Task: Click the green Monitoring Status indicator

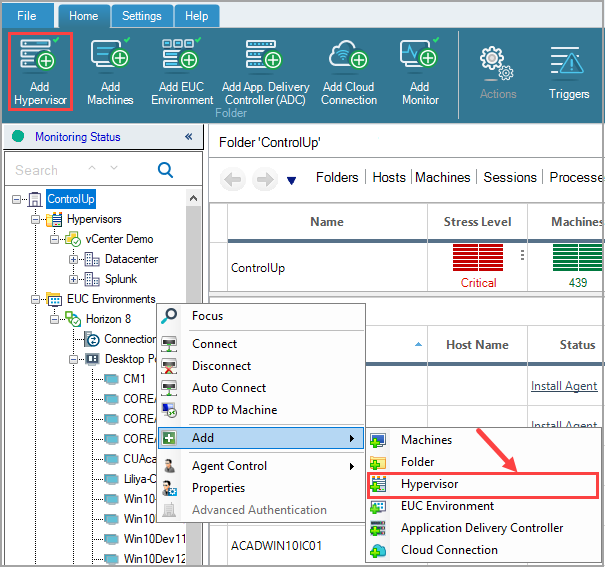Action: (x=18, y=137)
